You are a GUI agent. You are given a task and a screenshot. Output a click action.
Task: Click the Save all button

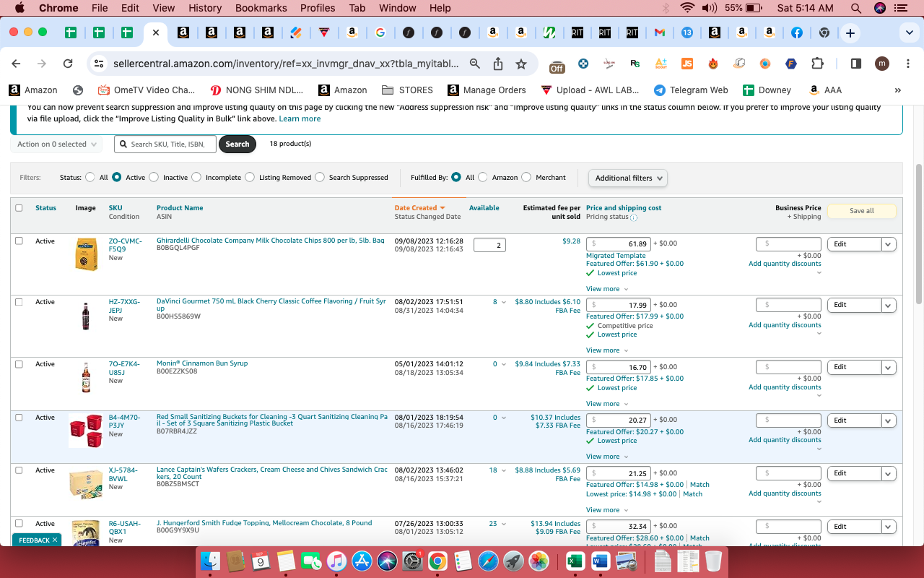coord(861,211)
